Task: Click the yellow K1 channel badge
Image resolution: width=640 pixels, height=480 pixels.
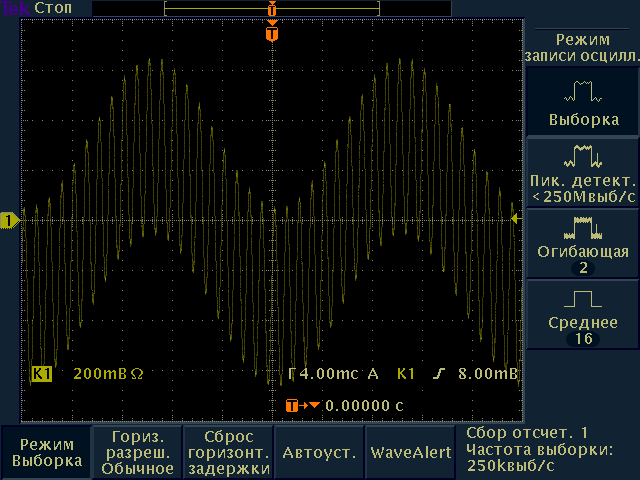Action: pos(41,374)
